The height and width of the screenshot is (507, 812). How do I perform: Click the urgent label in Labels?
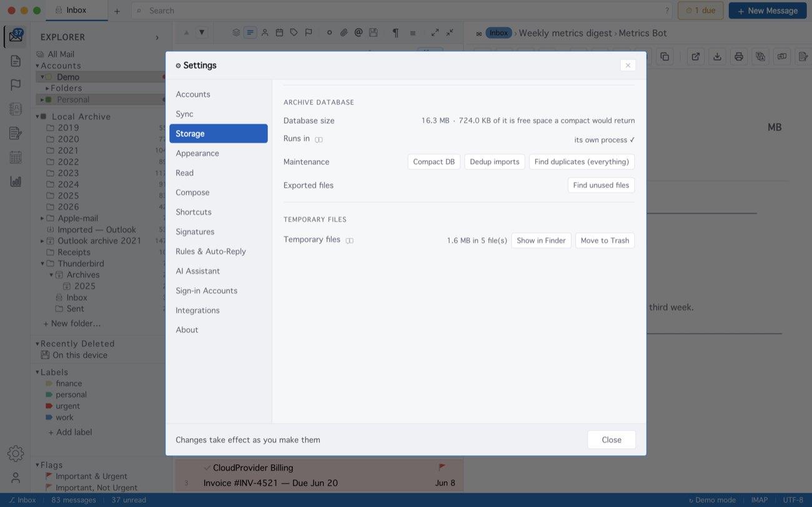click(67, 406)
